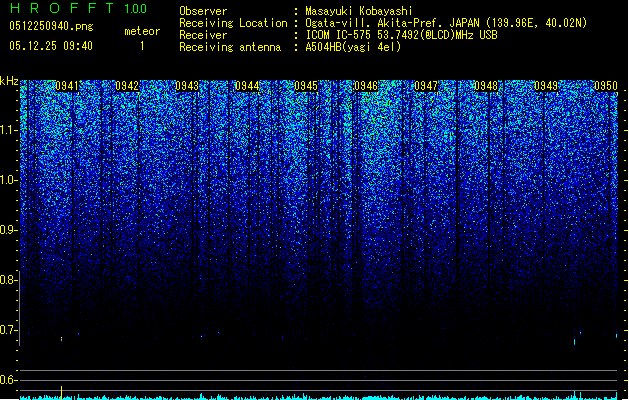Click the 0941 time marker

tap(67, 86)
